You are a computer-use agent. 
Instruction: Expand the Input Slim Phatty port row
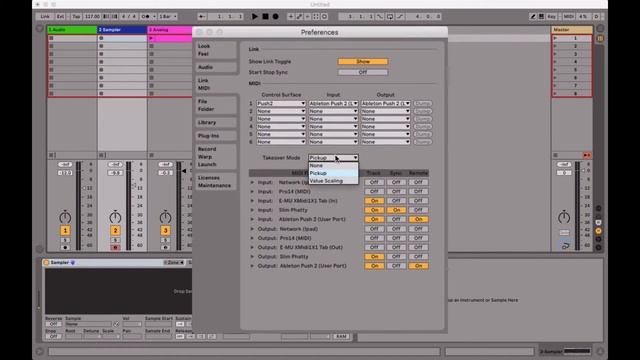[x=252, y=210]
